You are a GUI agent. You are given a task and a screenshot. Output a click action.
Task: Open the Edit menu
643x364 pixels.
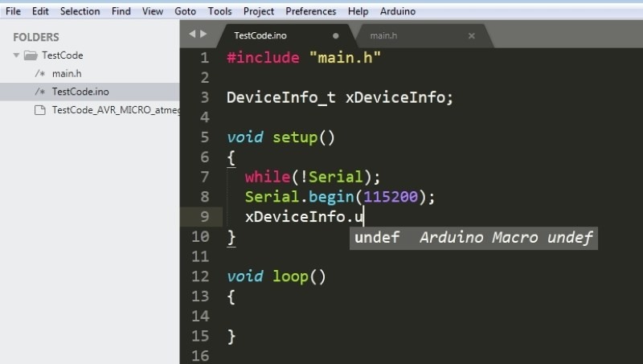(x=40, y=11)
